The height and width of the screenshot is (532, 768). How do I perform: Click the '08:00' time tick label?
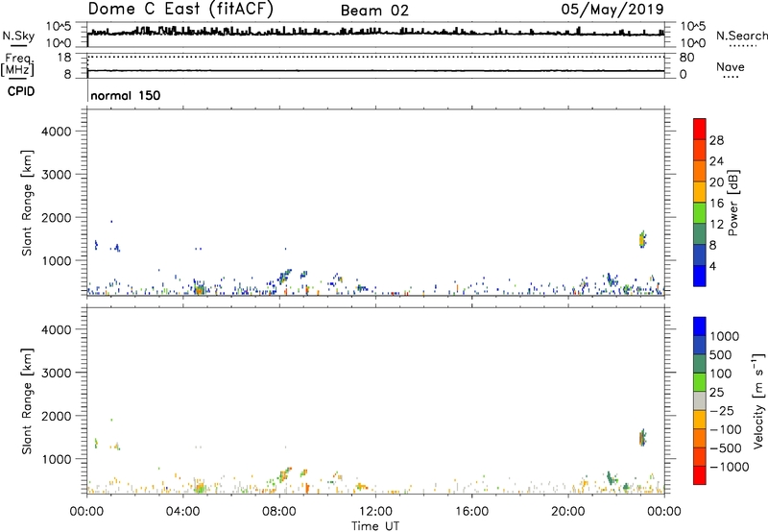(279, 512)
